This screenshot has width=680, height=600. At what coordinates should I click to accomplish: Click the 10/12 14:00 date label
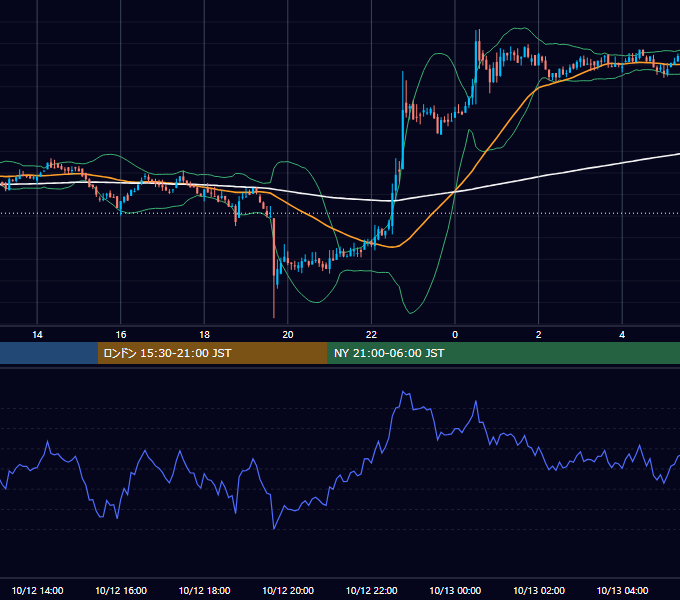37,590
